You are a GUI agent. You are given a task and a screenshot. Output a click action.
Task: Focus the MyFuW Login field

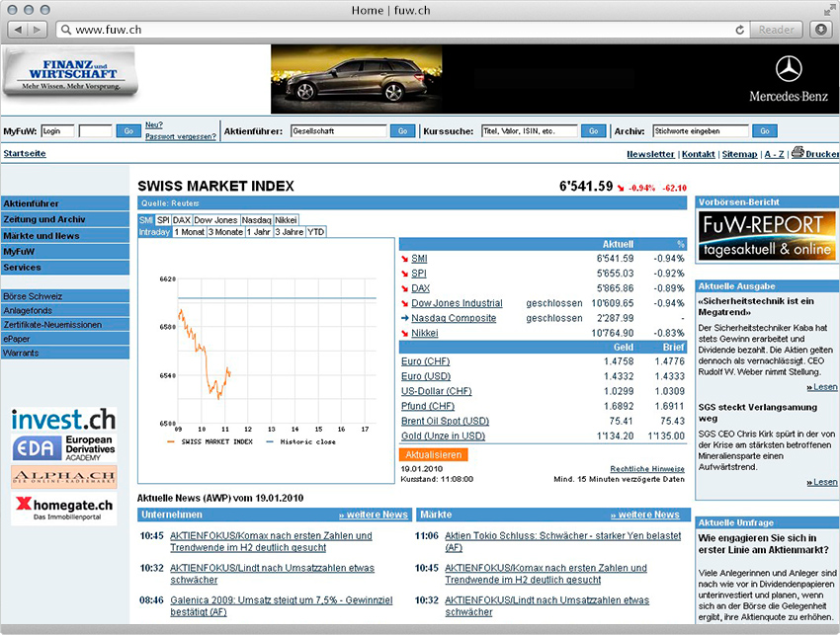point(57,131)
